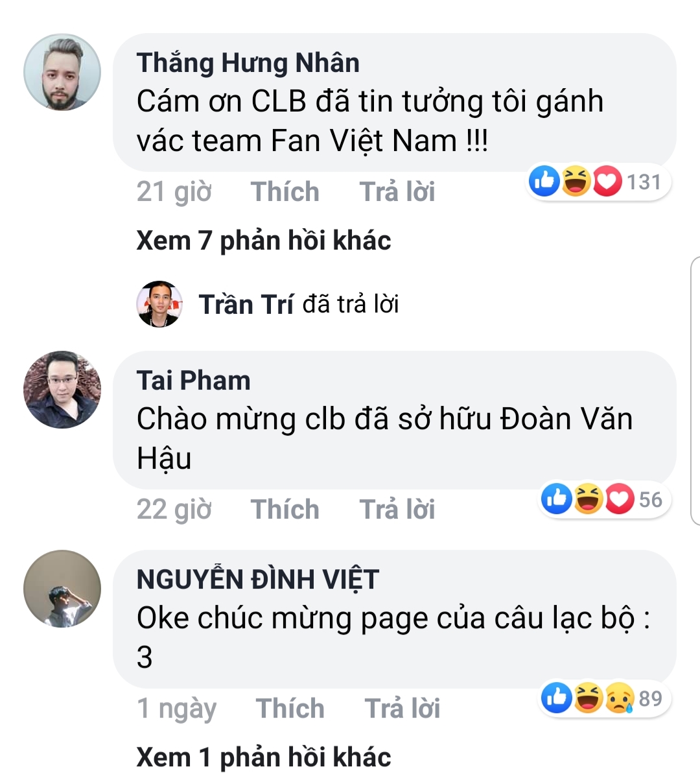Click laughing reaction icon beside 131 count

[x=576, y=181]
